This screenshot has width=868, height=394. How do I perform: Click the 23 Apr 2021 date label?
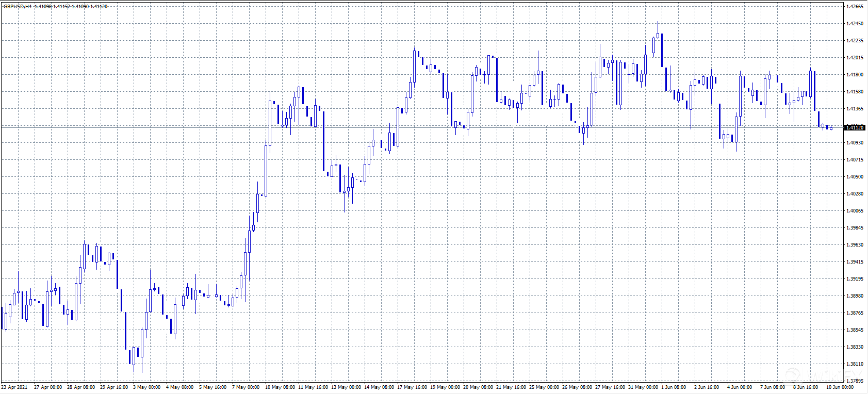14,387
